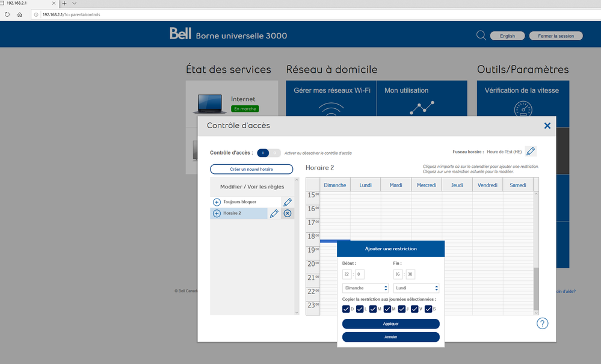Toggle the Contrôle d'accès switch
The height and width of the screenshot is (364, 601).
(269, 153)
